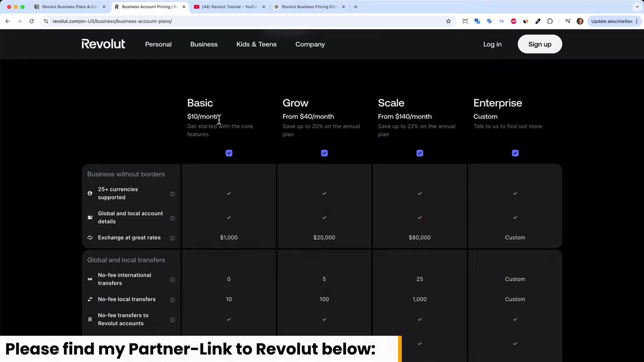Toggle the Basic plan checkbox

coord(229,153)
